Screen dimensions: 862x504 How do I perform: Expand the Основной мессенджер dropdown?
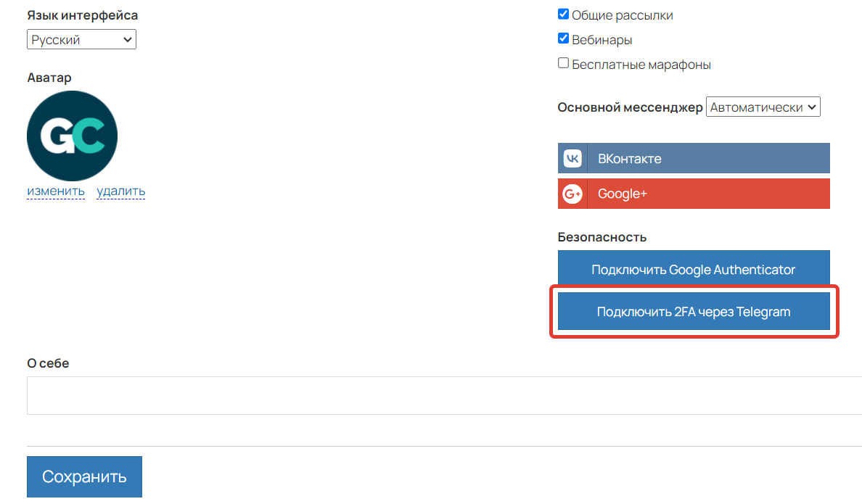point(762,107)
